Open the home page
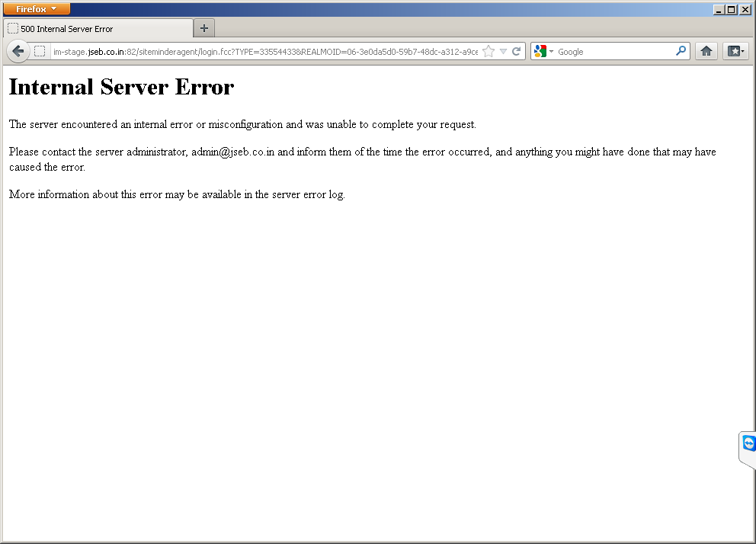 coord(706,51)
